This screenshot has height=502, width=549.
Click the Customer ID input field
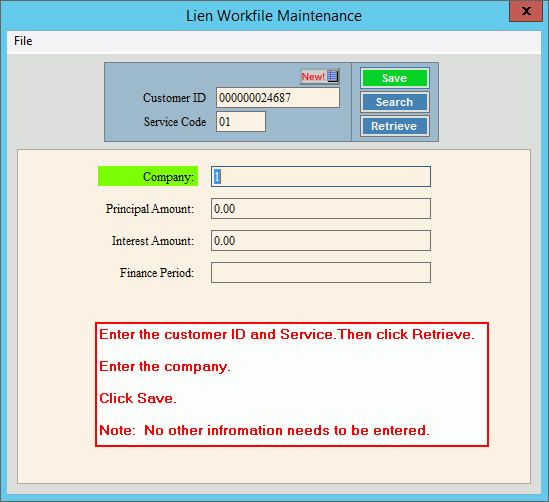[278, 98]
